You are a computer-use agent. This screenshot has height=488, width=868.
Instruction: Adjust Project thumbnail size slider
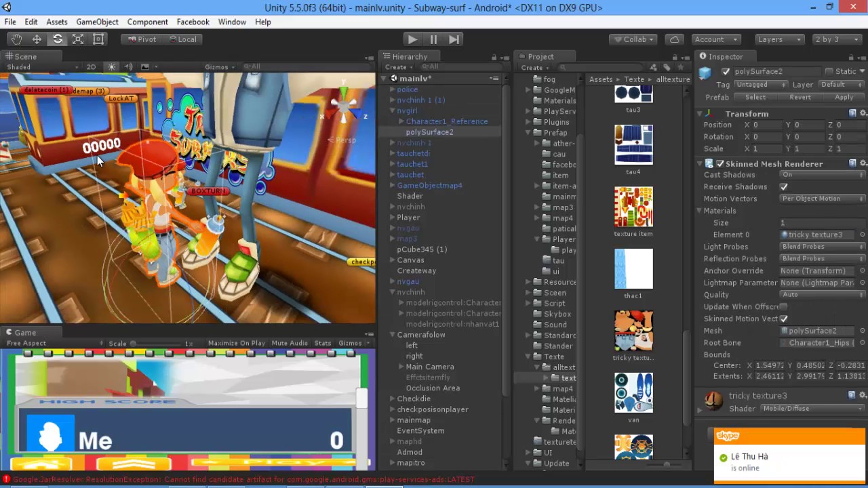click(666, 464)
